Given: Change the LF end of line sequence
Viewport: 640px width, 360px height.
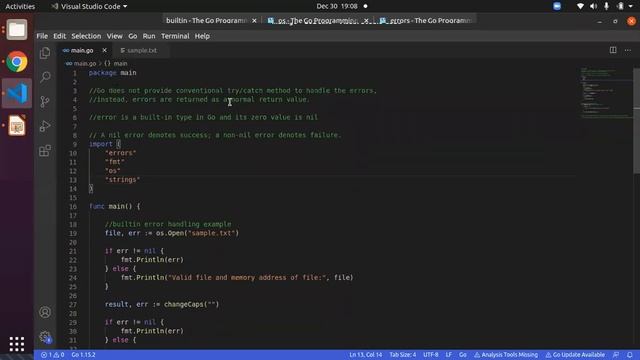Looking at the screenshot, I should (449, 355).
